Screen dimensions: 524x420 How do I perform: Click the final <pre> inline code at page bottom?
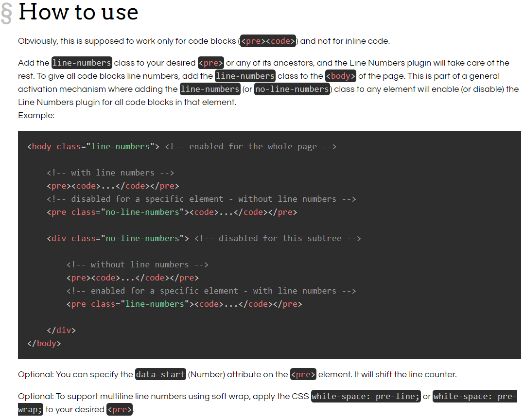pyautogui.click(x=120, y=410)
